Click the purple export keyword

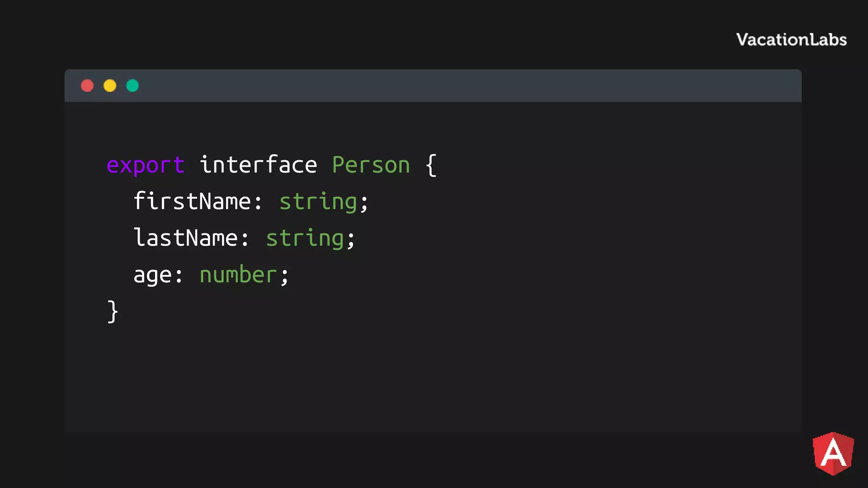(x=145, y=165)
